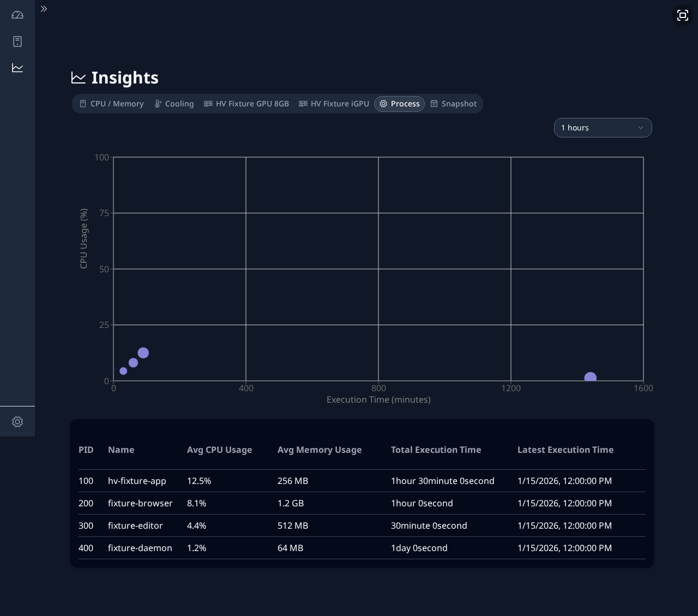Viewport: 698px width, 616px height.
Task: Click the Total Execution Time column header
Action: pos(436,450)
